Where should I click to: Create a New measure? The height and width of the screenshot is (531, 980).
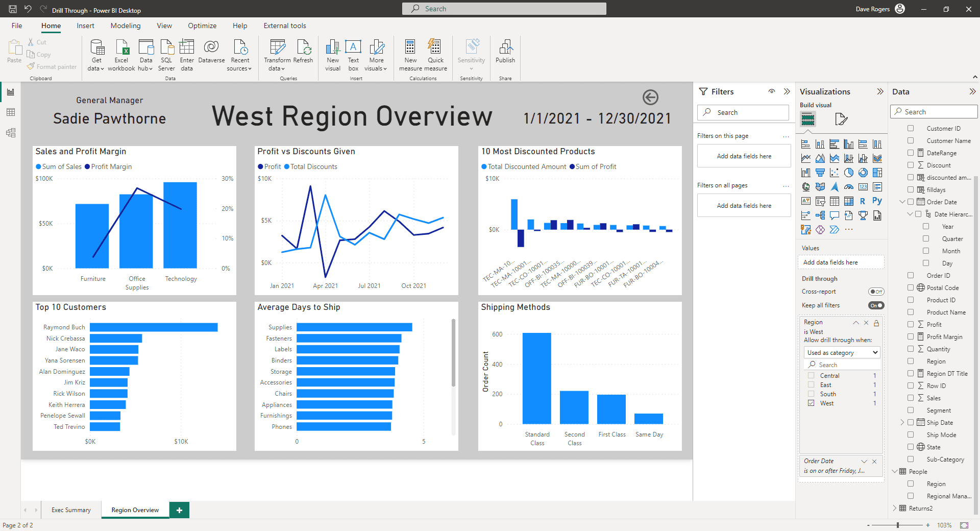pos(410,54)
